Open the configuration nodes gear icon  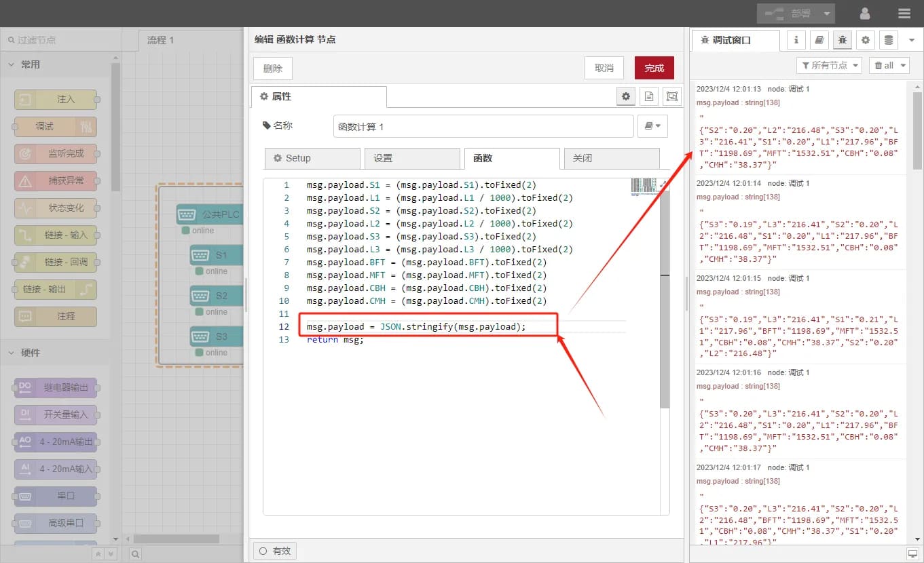[x=865, y=40]
